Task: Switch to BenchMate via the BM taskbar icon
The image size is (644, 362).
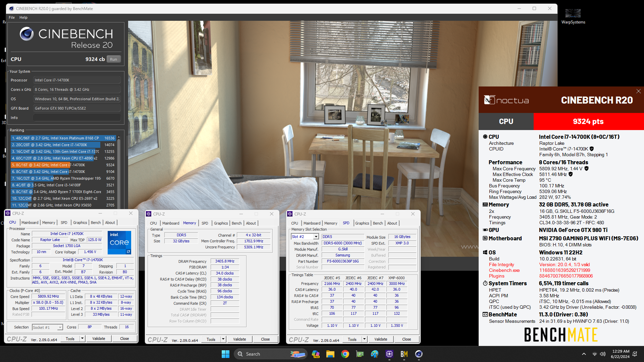Action: (x=404, y=354)
